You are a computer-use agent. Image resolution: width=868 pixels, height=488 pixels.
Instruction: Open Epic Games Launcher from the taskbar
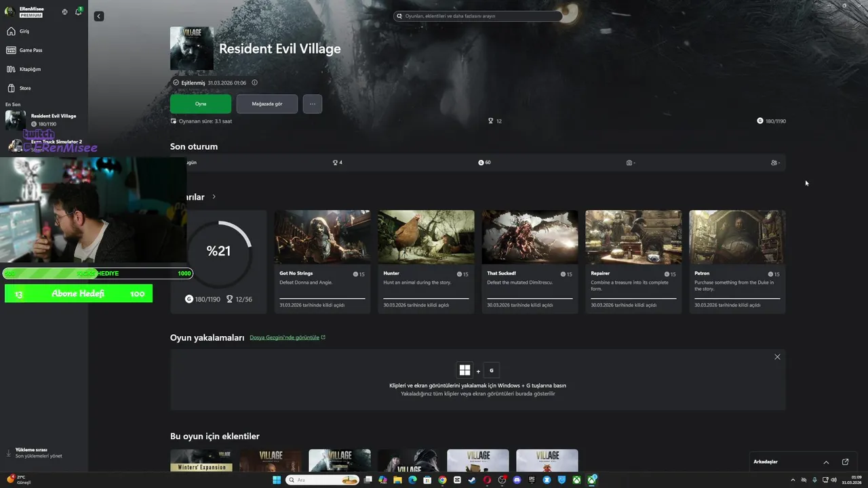pos(532,480)
